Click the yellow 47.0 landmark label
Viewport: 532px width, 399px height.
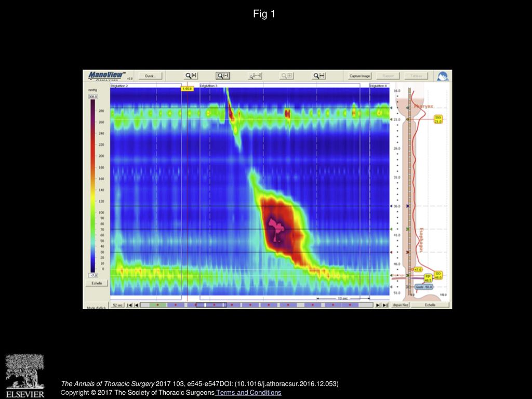[x=417, y=270]
